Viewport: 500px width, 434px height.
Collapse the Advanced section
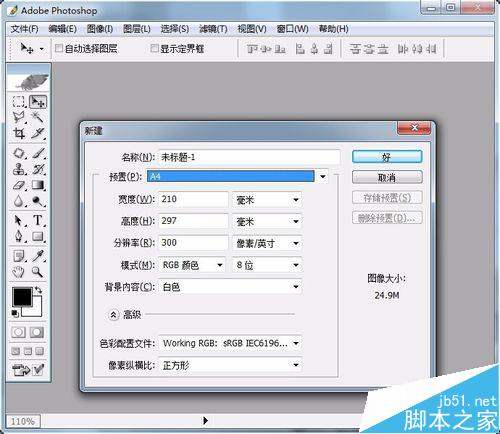point(114,315)
